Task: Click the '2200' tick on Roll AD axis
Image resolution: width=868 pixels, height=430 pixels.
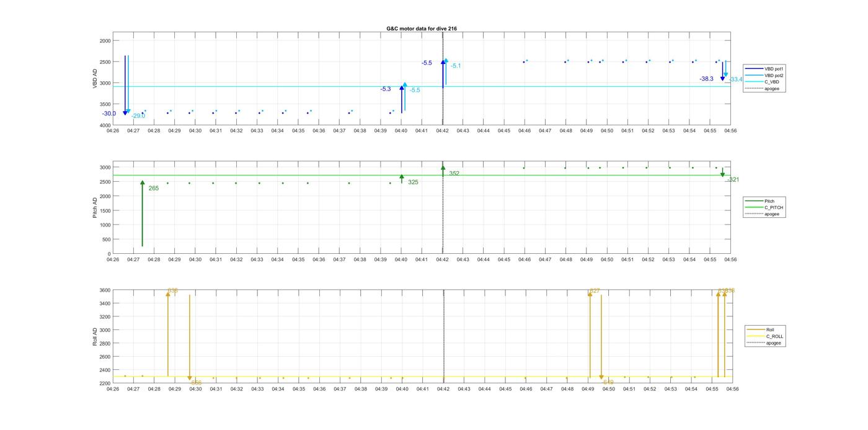Action: pyautogui.click(x=105, y=383)
